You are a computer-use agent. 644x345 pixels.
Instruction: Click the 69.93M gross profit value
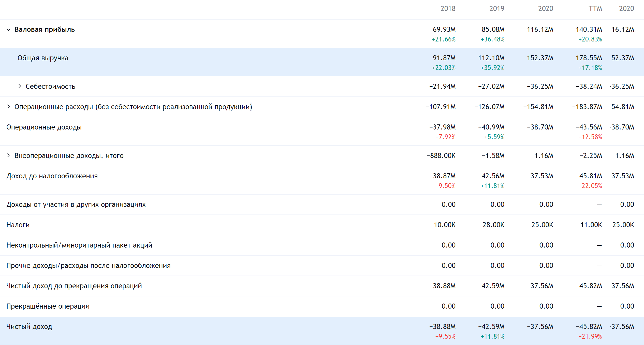click(x=444, y=30)
